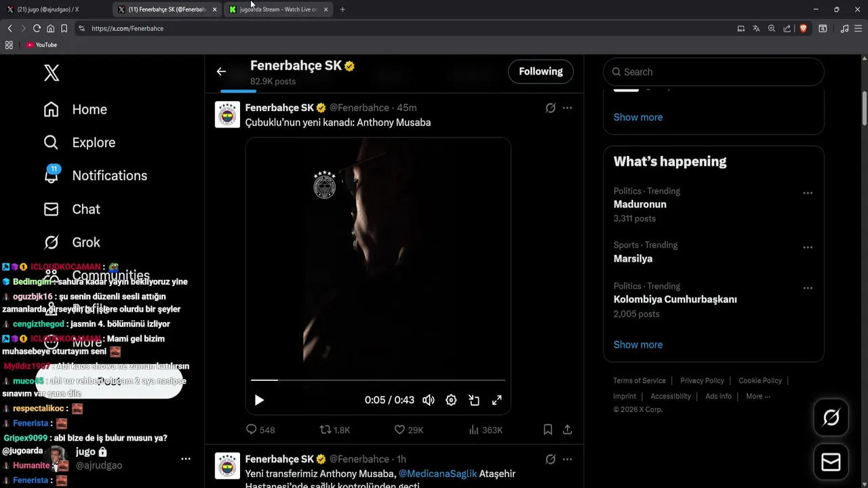This screenshot has height=488, width=868.
Task: Click the browser address bar URL
Action: (x=127, y=28)
